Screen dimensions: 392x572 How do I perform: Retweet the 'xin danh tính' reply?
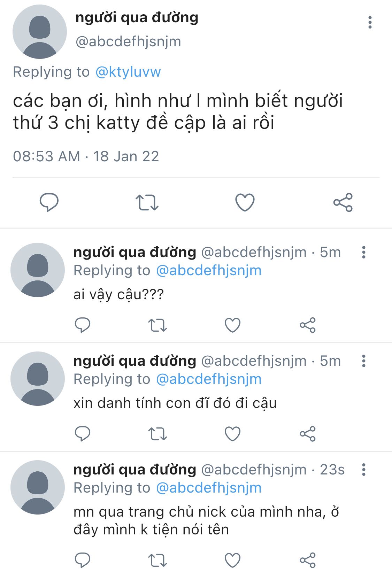point(157,434)
